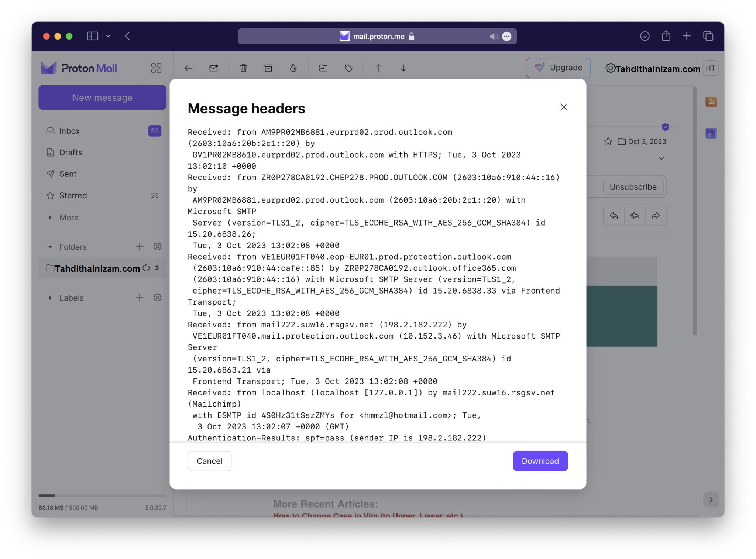Open the Inbox folder
This screenshot has height=559, width=756.
click(x=102, y=131)
